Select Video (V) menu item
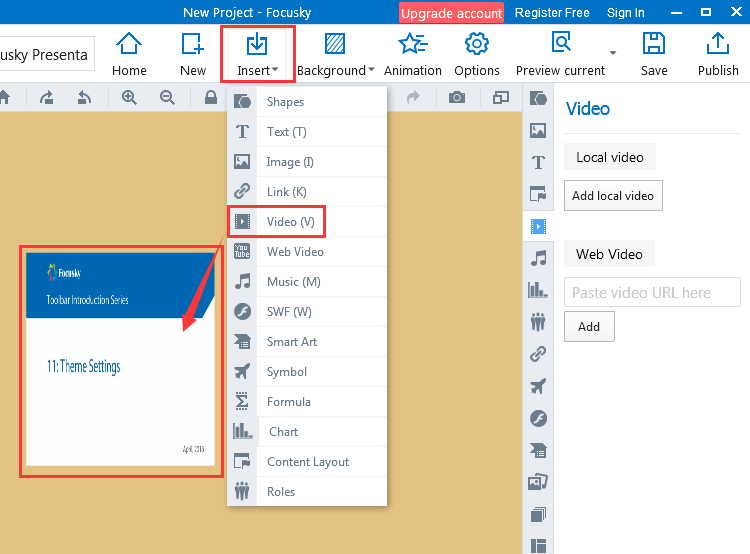The image size is (750, 554). pos(307,222)
